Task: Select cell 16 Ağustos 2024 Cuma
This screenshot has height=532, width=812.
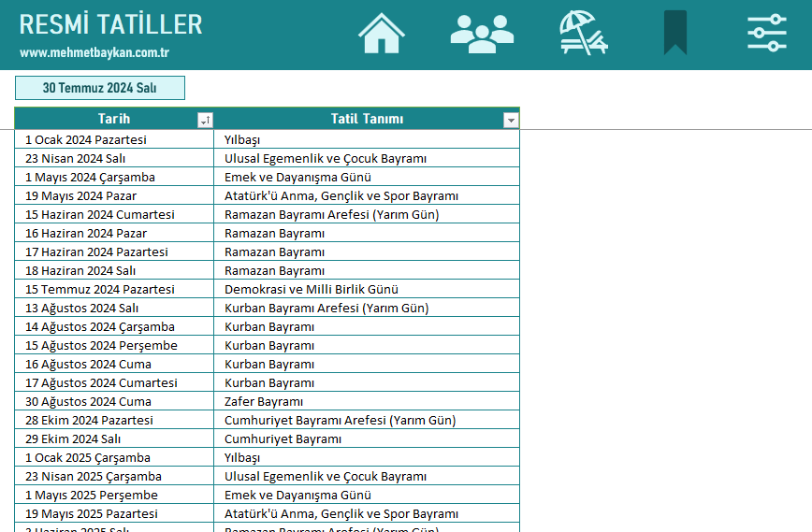Action: pyautogui.click(x=114, y=364)
